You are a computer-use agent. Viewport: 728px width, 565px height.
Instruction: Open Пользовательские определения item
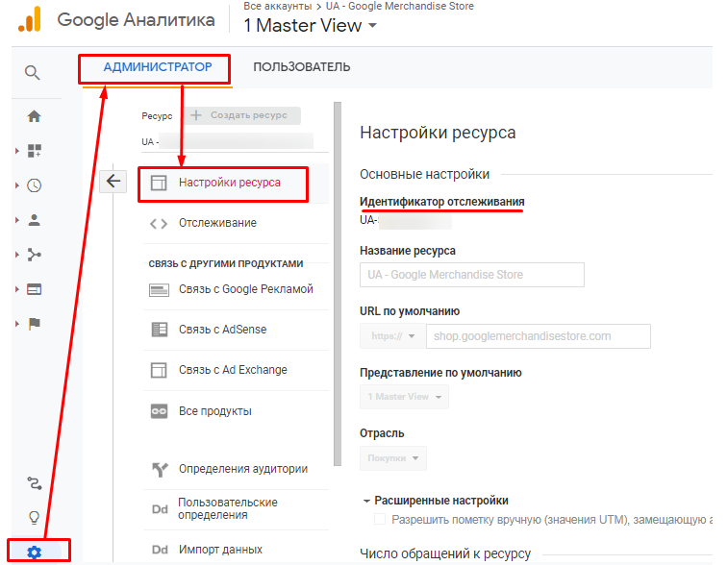(236, 509)
